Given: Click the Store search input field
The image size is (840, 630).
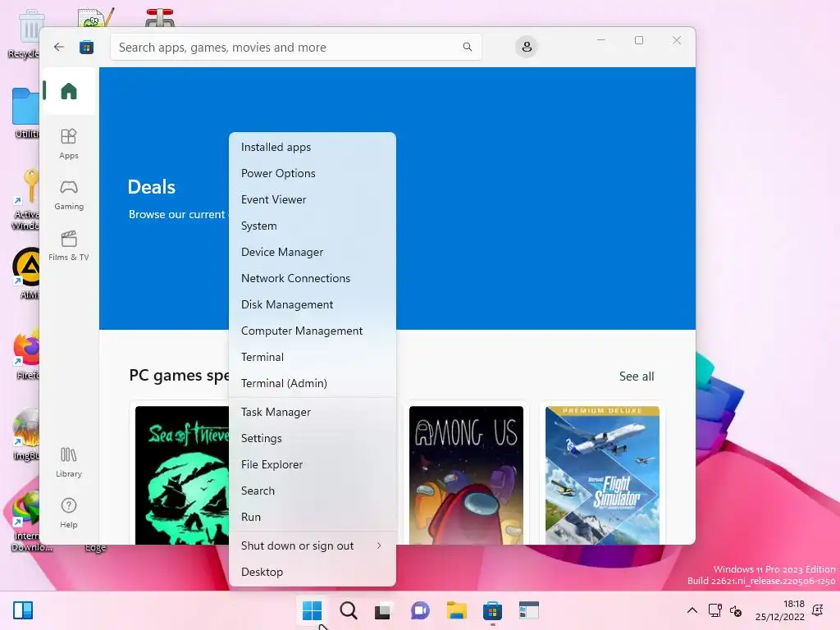Looking at the screenshot, I should [x=295, y=47].
